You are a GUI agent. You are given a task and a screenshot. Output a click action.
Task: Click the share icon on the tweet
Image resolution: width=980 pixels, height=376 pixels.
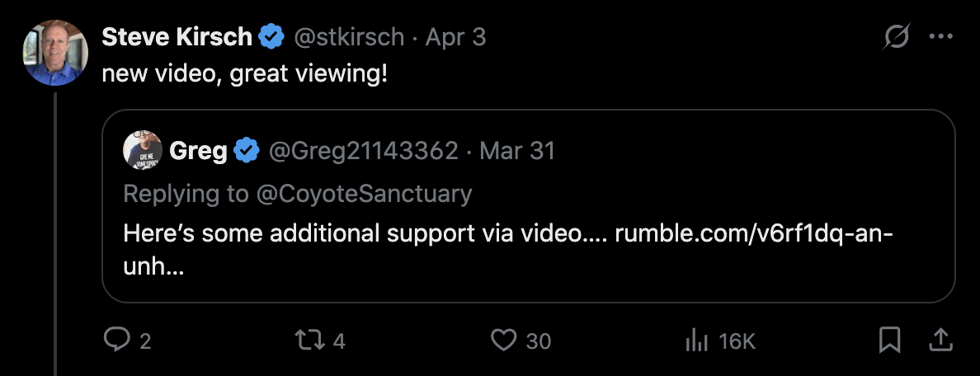point(941,340)
